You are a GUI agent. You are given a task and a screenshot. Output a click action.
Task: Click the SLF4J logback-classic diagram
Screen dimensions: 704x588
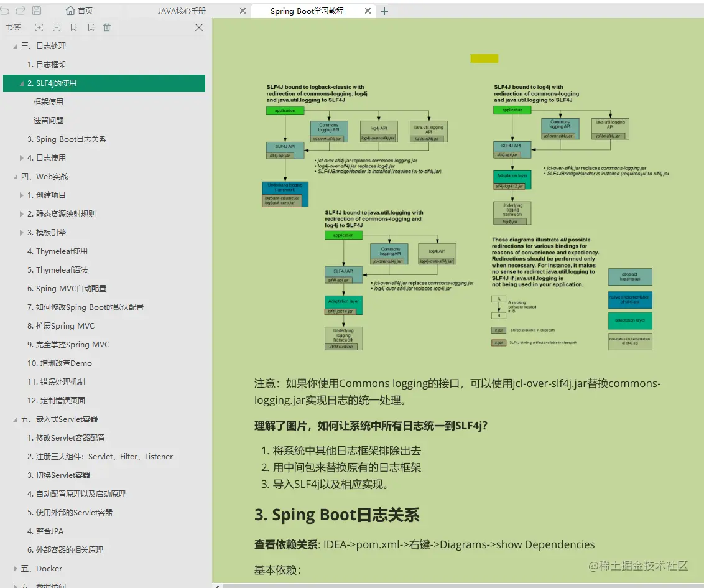point(354,146)
